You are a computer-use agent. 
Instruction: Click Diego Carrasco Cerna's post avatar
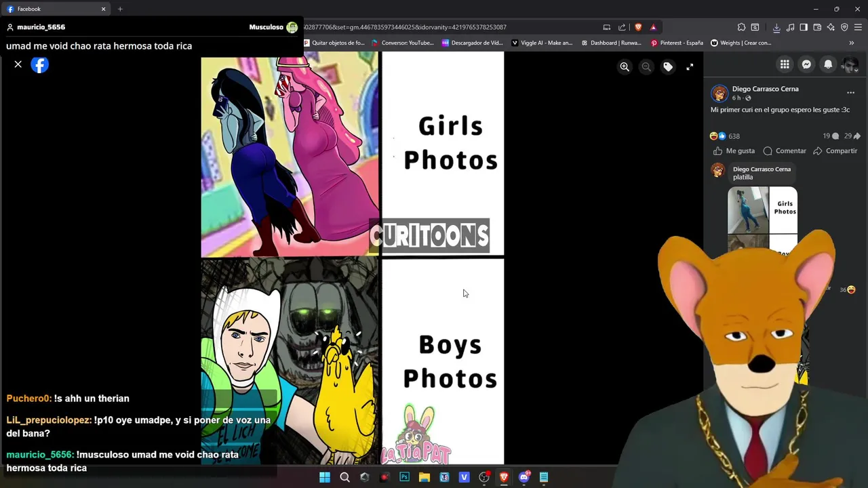719,94
